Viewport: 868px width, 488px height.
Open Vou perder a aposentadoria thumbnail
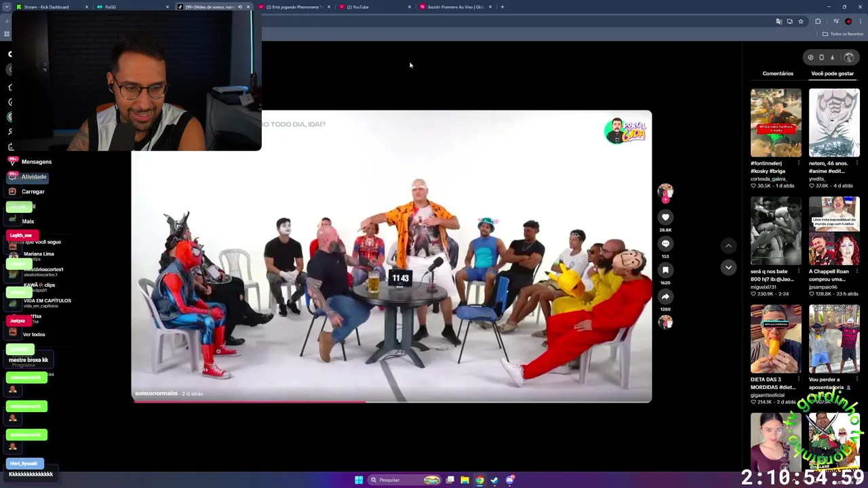pyautogui.click(x=834, y=339)
